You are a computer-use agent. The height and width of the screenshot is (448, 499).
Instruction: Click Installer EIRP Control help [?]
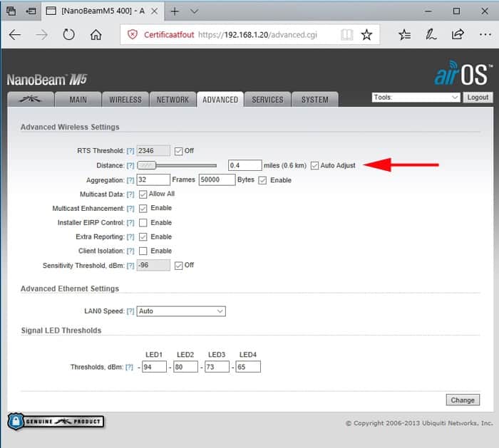coord(130,223)
